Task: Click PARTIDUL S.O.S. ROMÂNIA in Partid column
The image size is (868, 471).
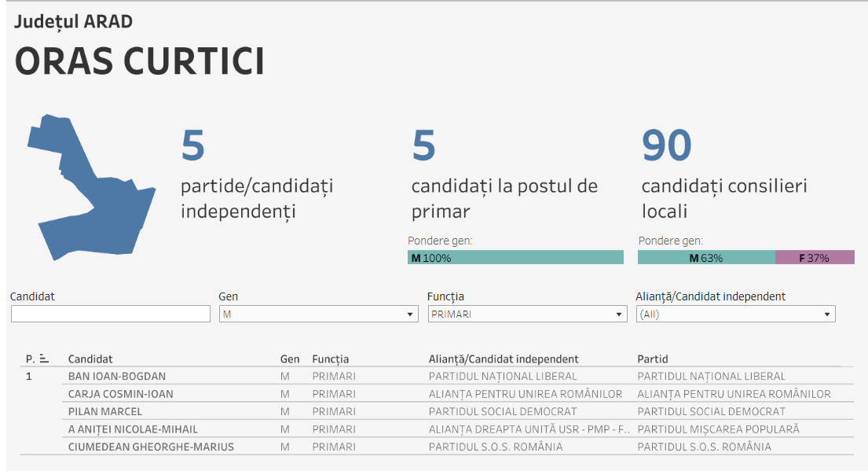Action: point(704,447)
